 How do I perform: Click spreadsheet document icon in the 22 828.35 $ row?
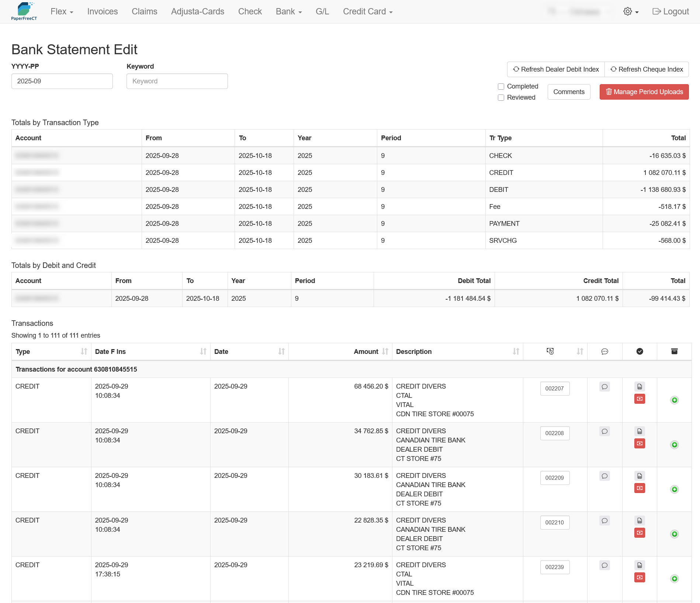click(x=640, y=521)
